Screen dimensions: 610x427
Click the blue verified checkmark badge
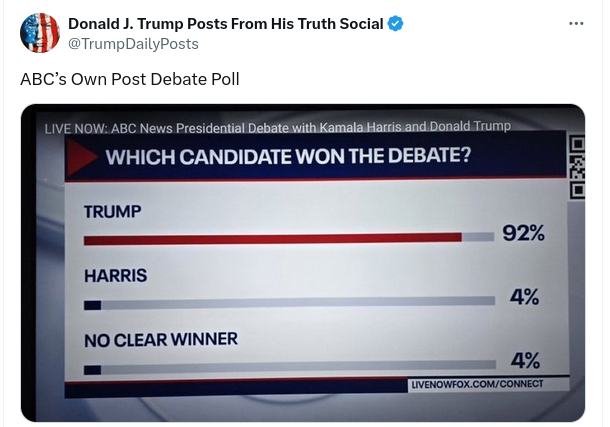pos(396,24)
